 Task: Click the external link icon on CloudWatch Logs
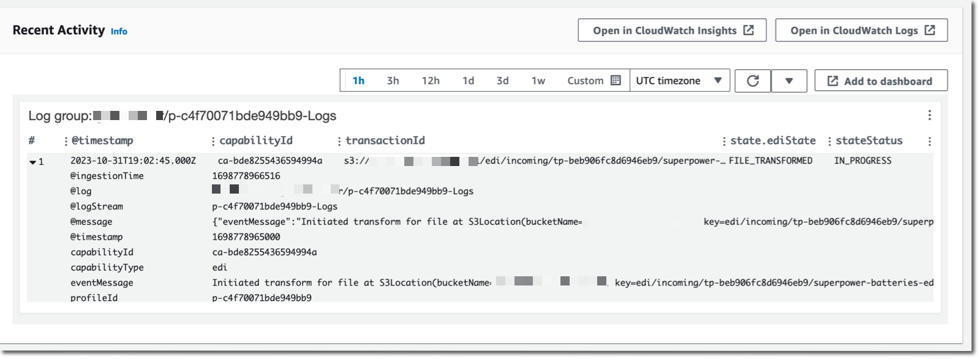tap(930, 29)
